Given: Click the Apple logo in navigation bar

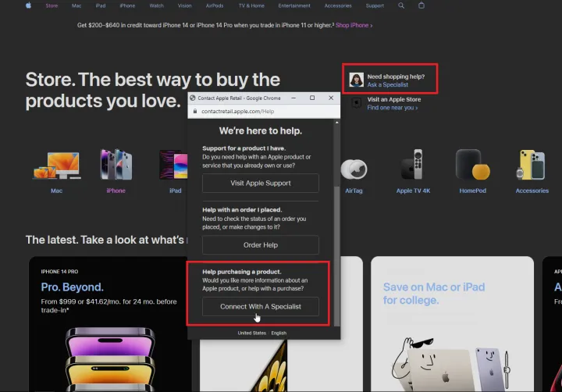Looking at the screenshot, I should [x=28, y=5].
